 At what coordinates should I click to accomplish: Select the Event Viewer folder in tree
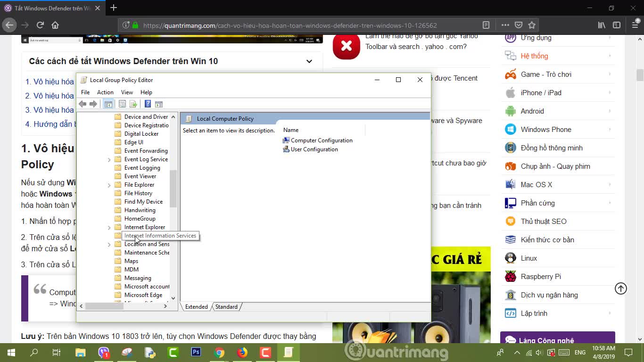140,176
